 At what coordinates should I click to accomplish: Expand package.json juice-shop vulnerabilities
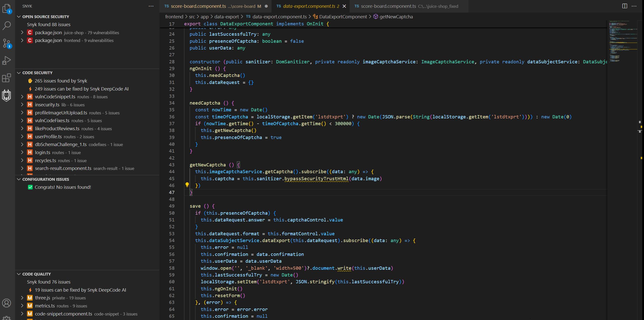pos(22,32)
